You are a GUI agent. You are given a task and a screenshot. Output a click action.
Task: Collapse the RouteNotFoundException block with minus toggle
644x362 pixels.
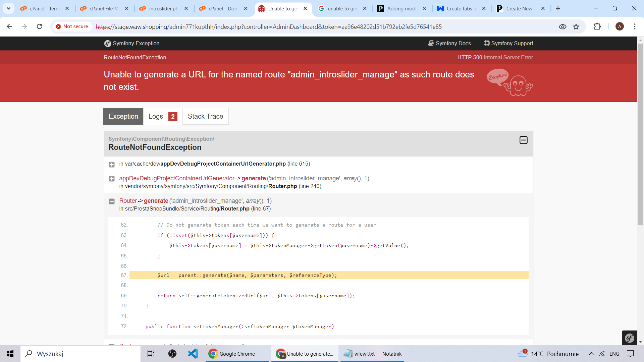click(x=523, y=140)
